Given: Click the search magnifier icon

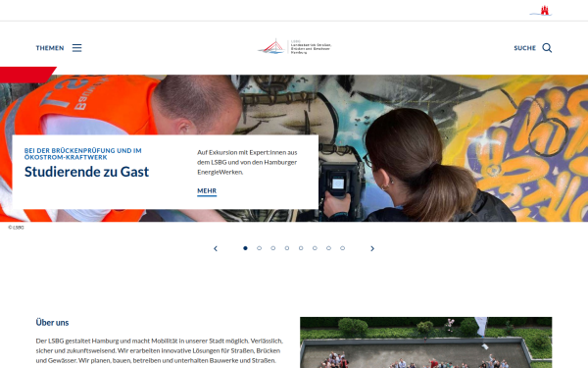Looking at the screenshot, I should [547, 48].
